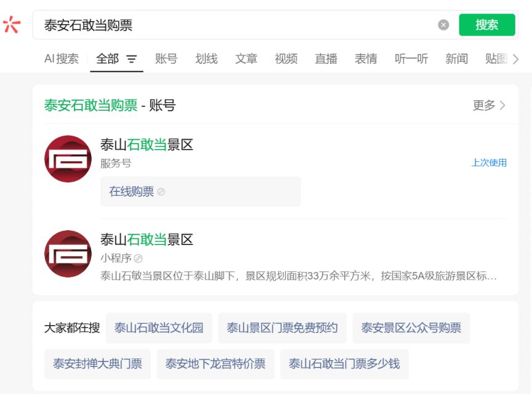Open the 听一听 tab

click(x=411, y=58)
